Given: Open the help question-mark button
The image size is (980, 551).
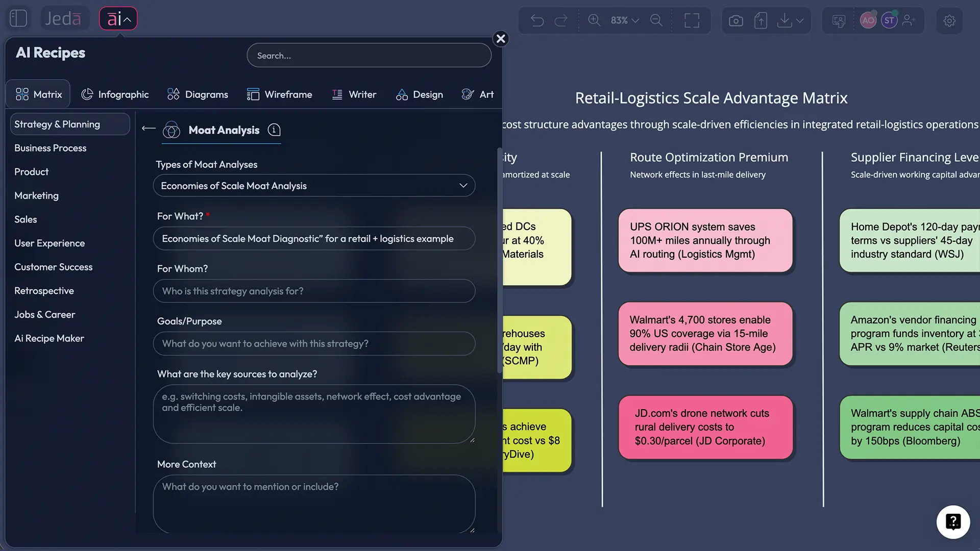Looking at the screenshot, I should 953,522.
